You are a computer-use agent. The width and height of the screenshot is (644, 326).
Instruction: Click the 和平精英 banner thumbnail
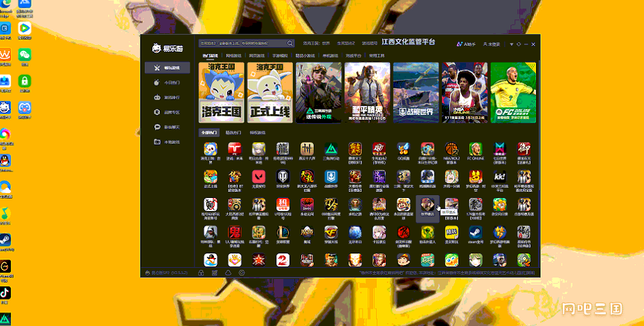coord(367,93)
